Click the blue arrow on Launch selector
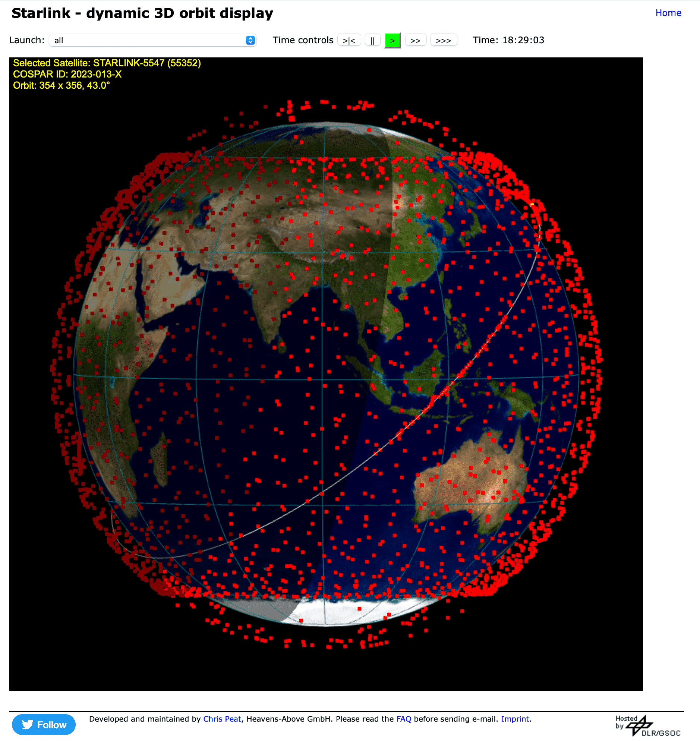This screenshot has height=741, width=700. [x=250, y=40]
